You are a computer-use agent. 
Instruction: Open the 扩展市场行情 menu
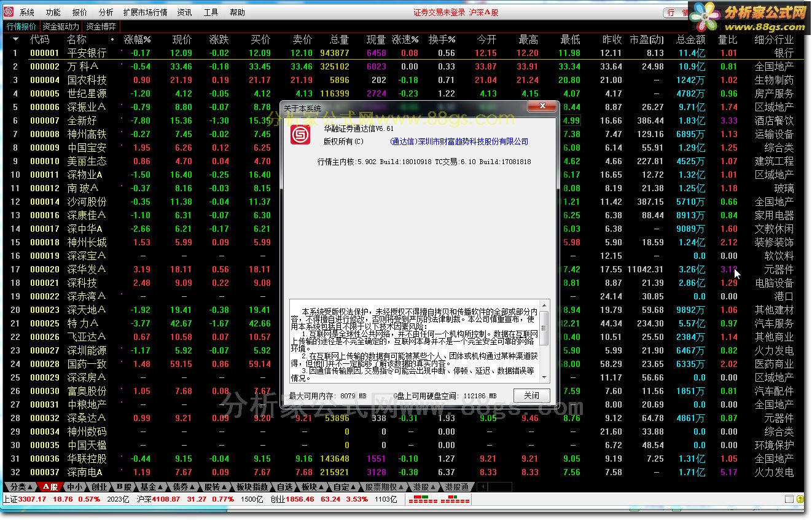(x=145, y=12)
